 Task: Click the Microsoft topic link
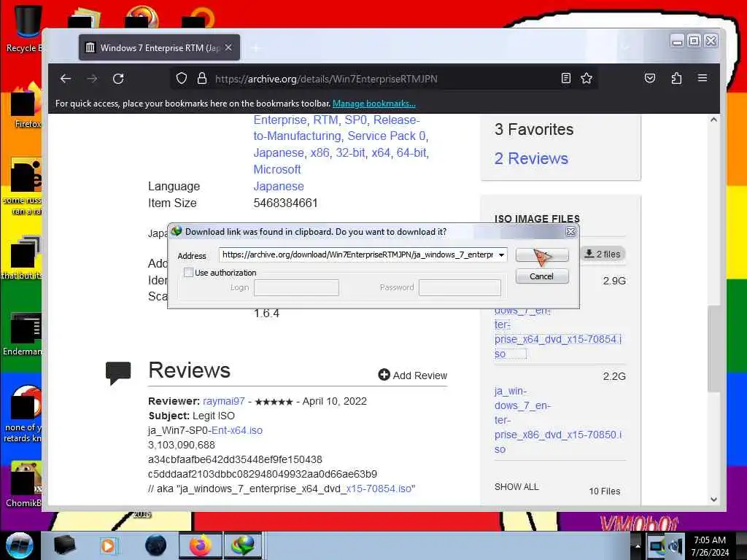277,169
